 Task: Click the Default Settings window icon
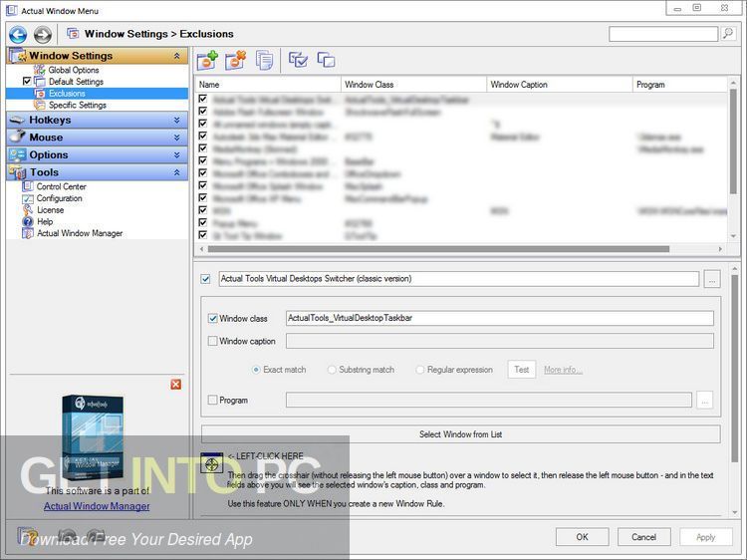pos(40,82)
